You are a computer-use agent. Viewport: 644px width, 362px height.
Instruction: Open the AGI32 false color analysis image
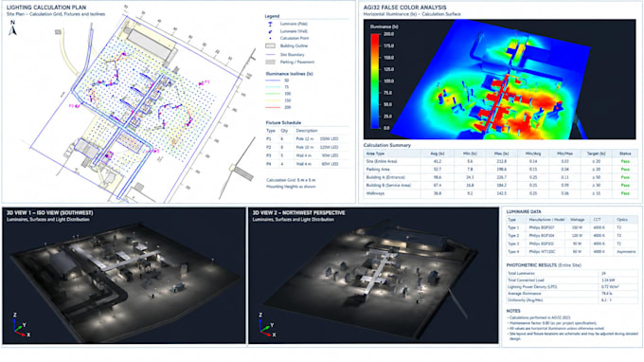(x=499, y=80)
